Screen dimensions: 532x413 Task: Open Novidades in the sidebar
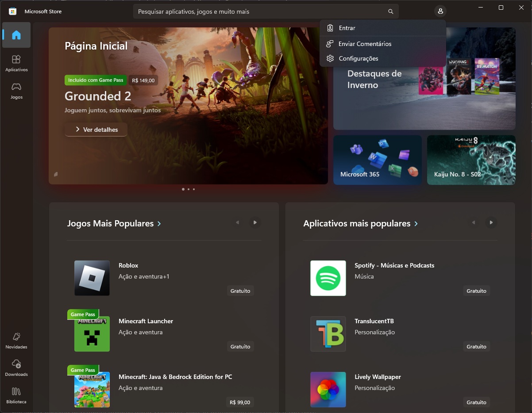(16, 340)
